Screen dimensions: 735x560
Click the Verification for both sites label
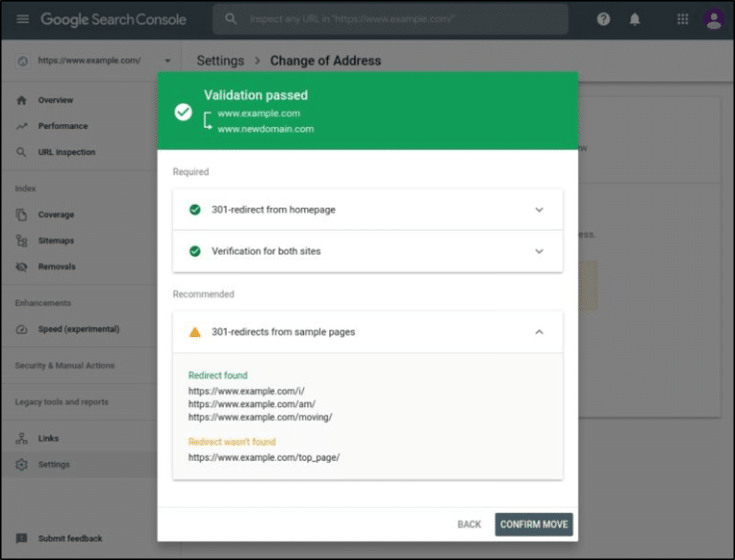click(267, 251)
